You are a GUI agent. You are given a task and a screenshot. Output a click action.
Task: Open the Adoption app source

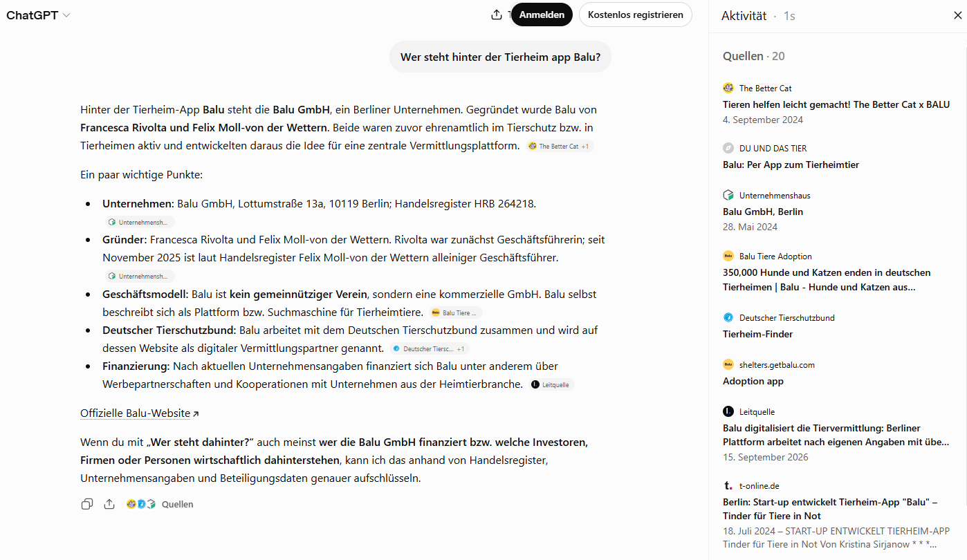click(x=753, y=381)
